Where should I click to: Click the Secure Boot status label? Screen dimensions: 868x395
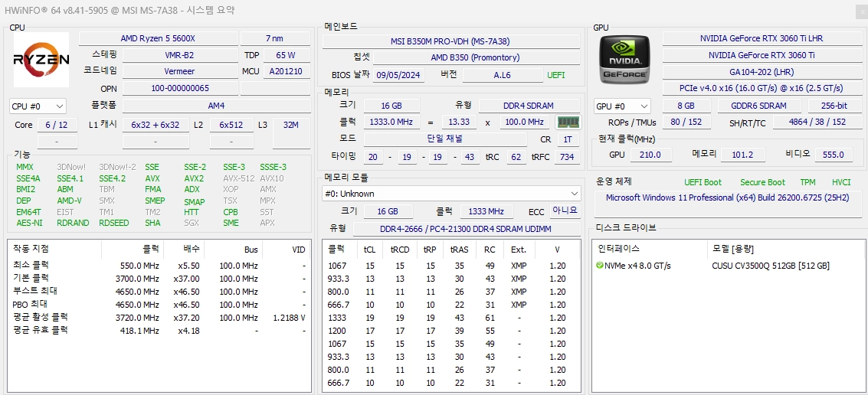[x=762, y=182]
